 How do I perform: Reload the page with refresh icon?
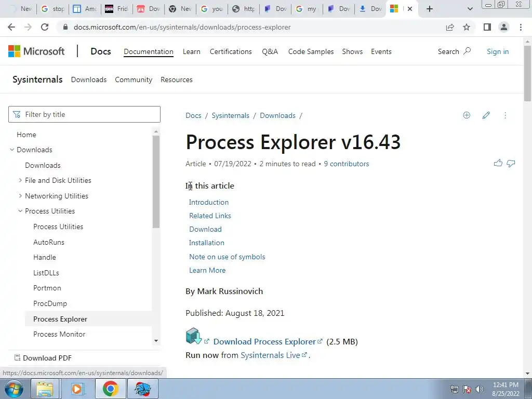tap(45, 27)
